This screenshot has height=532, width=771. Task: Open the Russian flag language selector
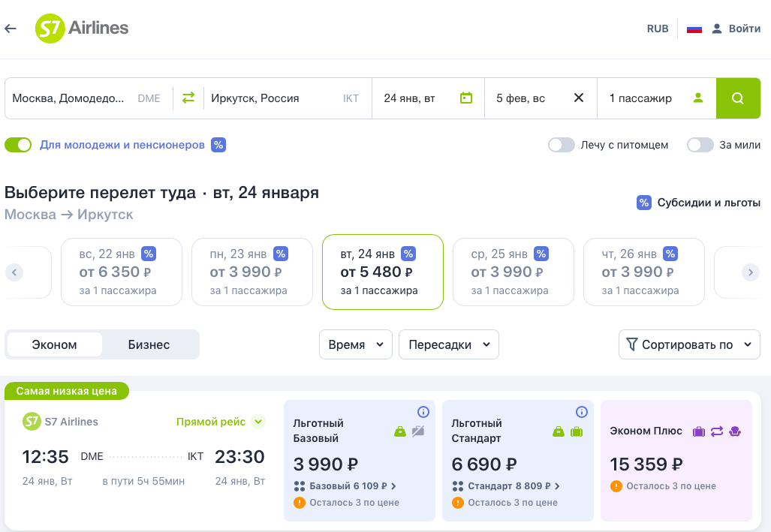pyautogui.click(x=694, y=29)
